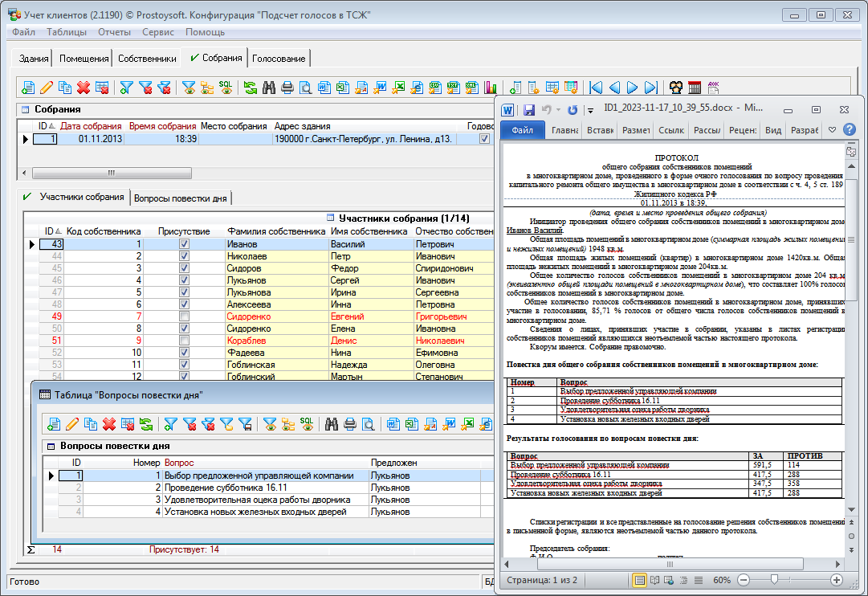
Task: Click the pencil edit icon in agenda table toolbar
Action: point(72,424)
